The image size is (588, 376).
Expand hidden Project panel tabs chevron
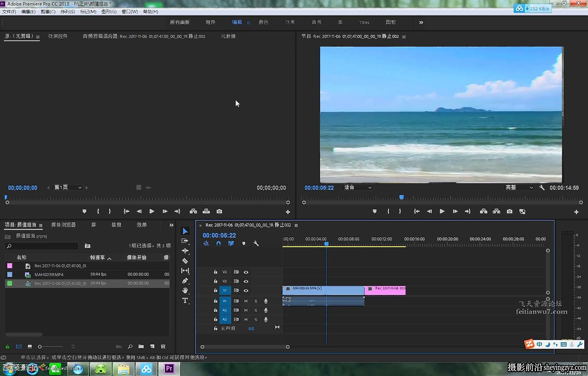coord(171,225)
